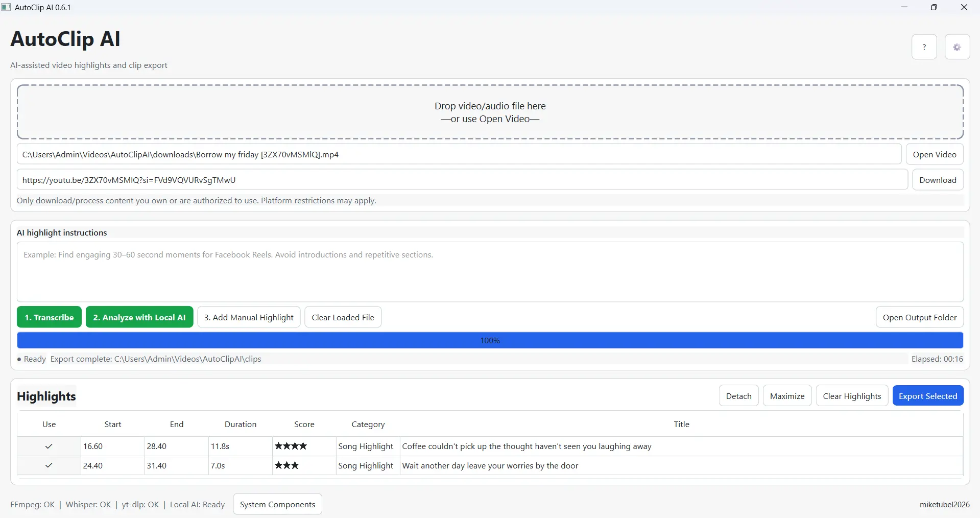Click the Open Video button
980x518 pixels.
[935, 154]
